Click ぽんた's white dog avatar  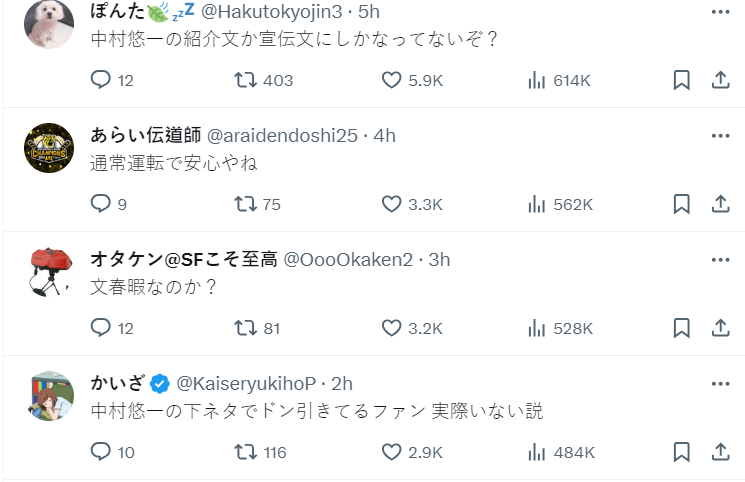(48, 24)
